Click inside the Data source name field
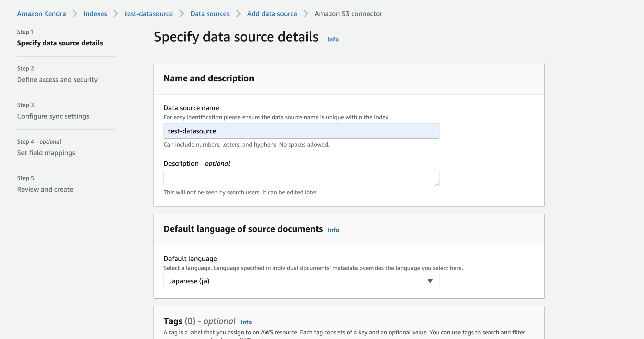 [x=301, y=131]
